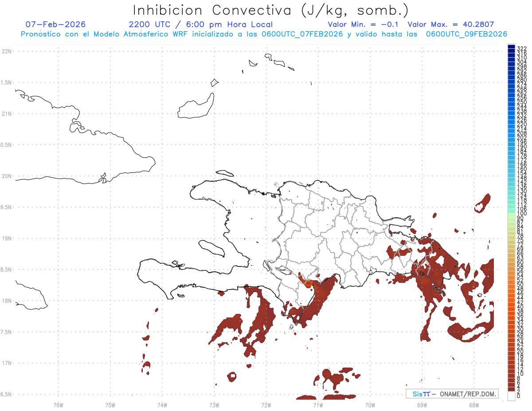Click the "19N" latitude label
The image size is (532, 411).
(x=7, y=239)
